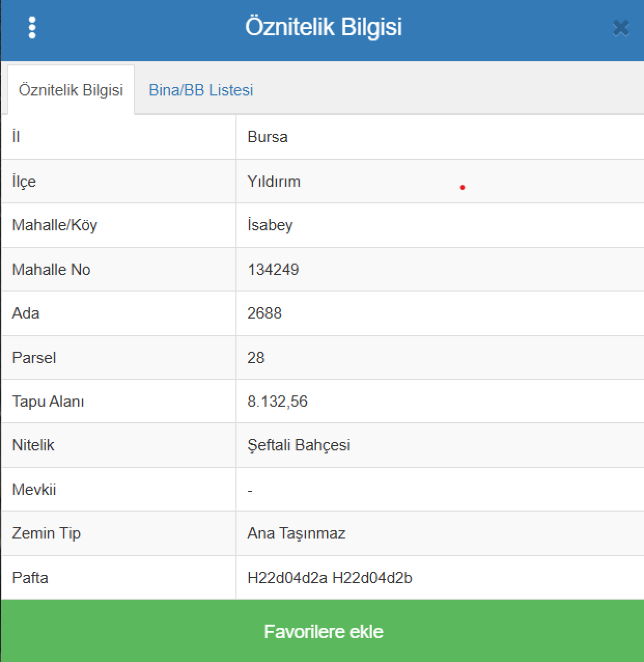The height and width of the screenshot is (662, 644).
Task: Select Tapu Alanı value 8.132,56
Action: tap(277, 401)
